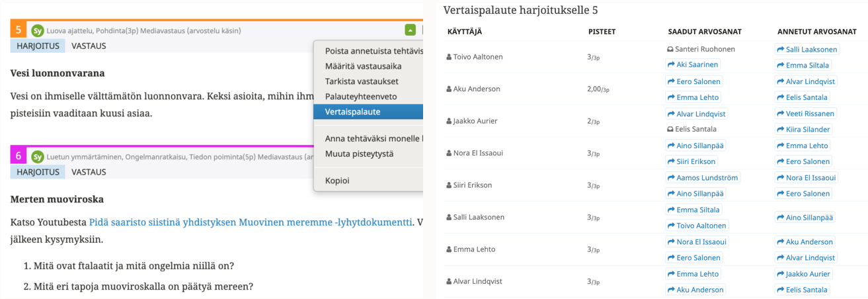Screen dimensions: 868x299
Task: Click the green Sy icon on exercise 5
Action: point(38,30)
